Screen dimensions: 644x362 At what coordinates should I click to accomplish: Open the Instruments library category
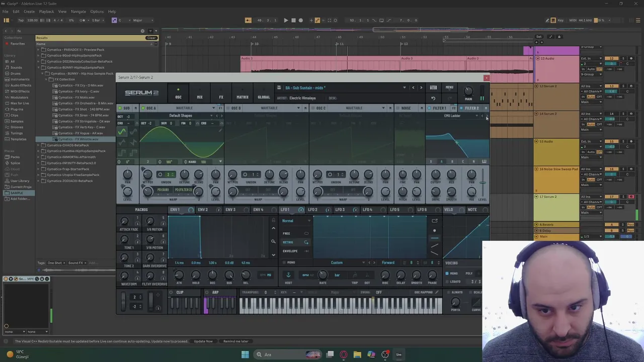coord(20,79)
